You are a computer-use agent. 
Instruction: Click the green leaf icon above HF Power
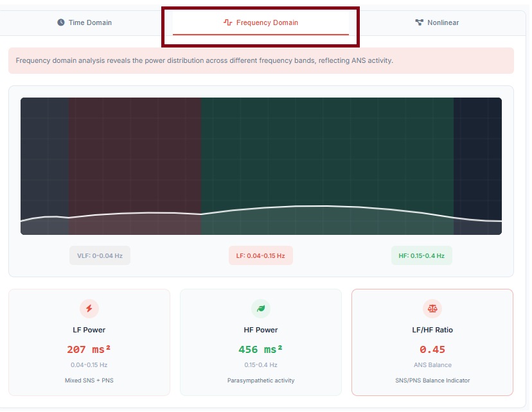261,309
